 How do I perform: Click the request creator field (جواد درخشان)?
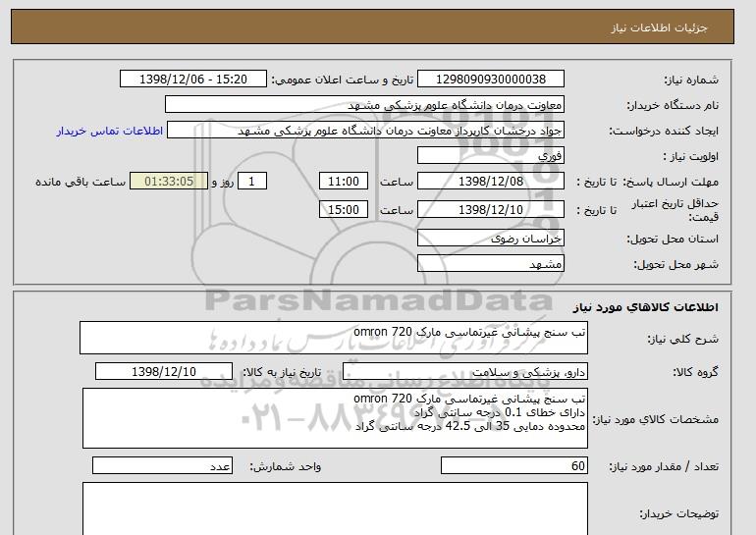pos(365,131)
